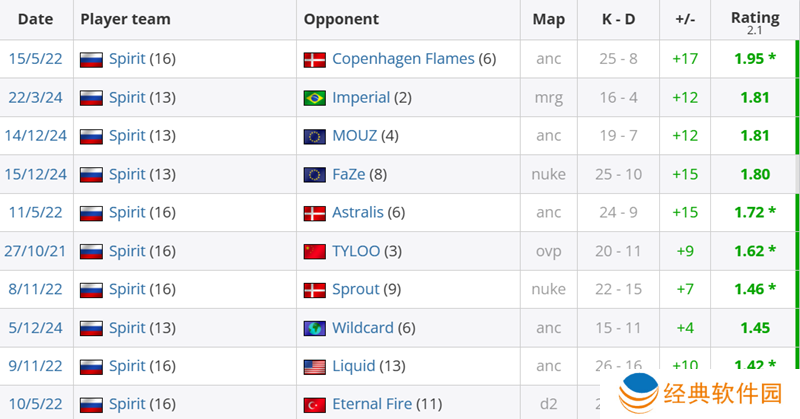Click the Denmark flag beside Copenhagen Flames

pos(314,60)
